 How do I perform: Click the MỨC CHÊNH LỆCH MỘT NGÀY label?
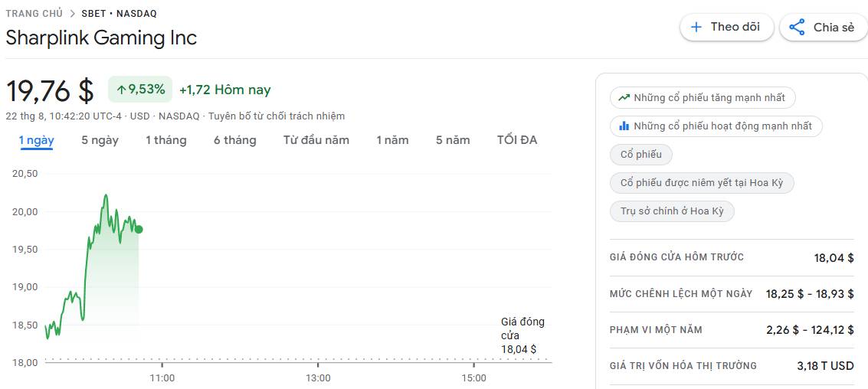681,294
